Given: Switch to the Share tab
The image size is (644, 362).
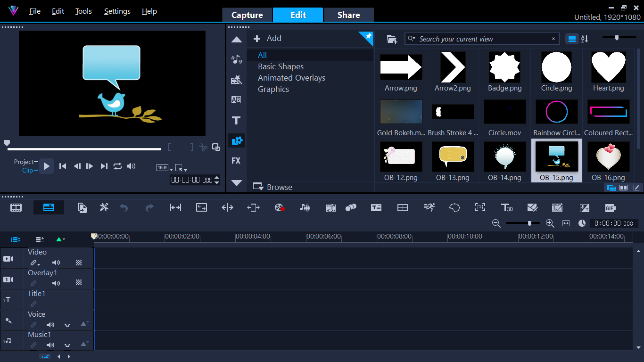Looking at the screenshot, I should point(348,15).
